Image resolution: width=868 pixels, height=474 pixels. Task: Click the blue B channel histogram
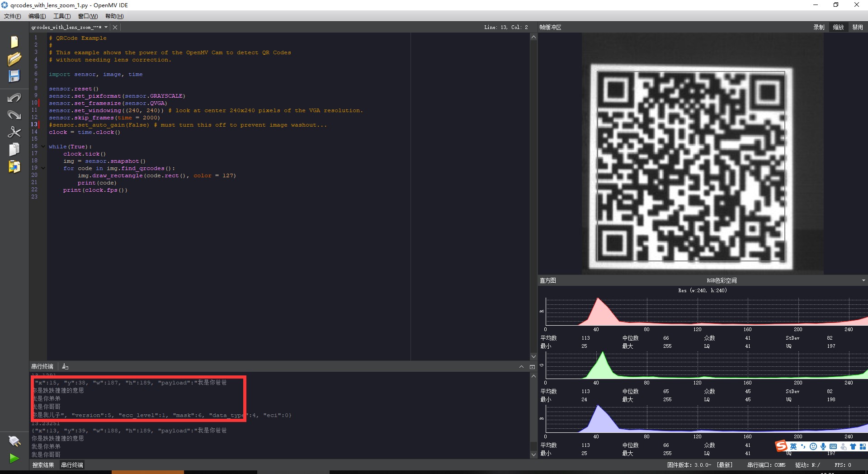[707, 418]
